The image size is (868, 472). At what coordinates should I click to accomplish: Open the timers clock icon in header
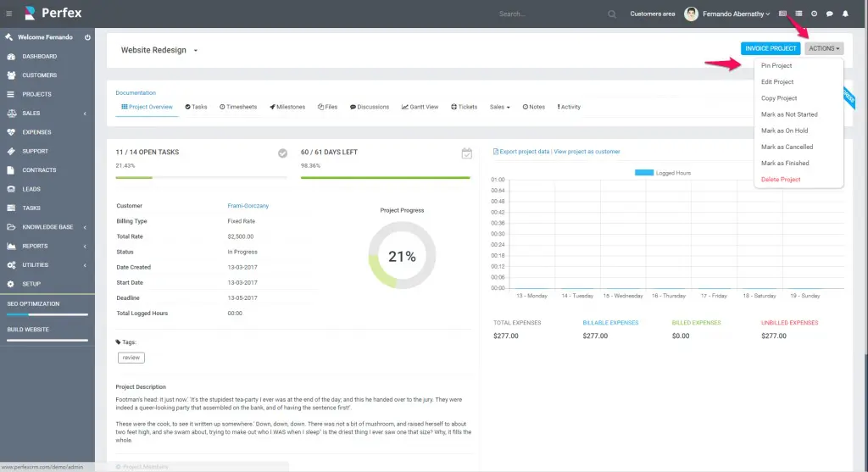[814, 14]
